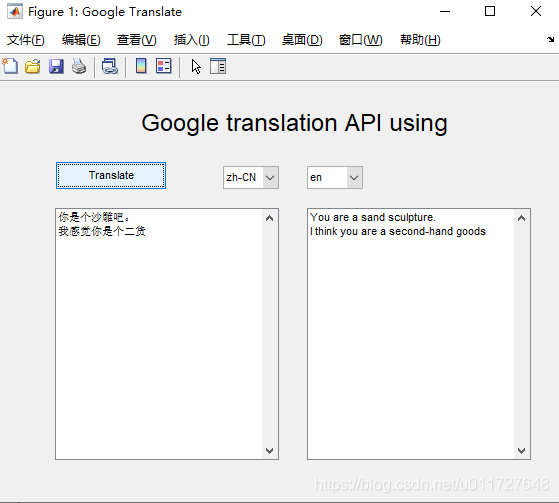Click inside the Chinese source text box
The height and width of the screenshot is (503, 559).
click(159, 334)
